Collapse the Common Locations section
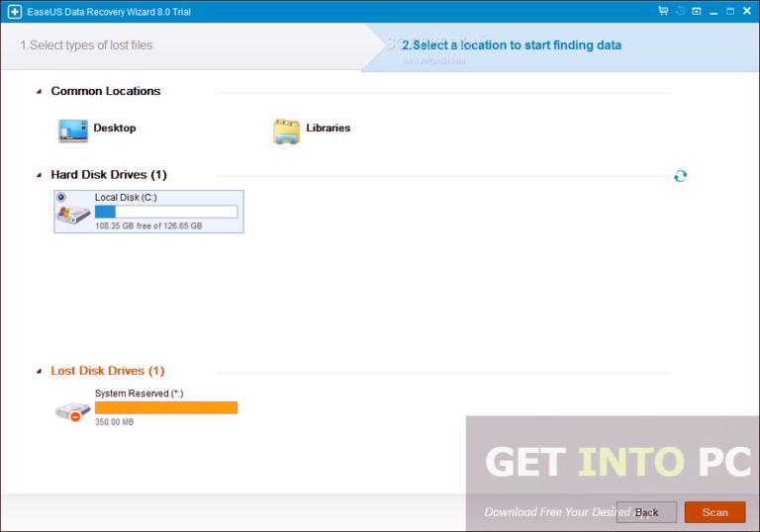Image resolution: width=760 pixels, height=532 pixels. [x=39, y=92]
